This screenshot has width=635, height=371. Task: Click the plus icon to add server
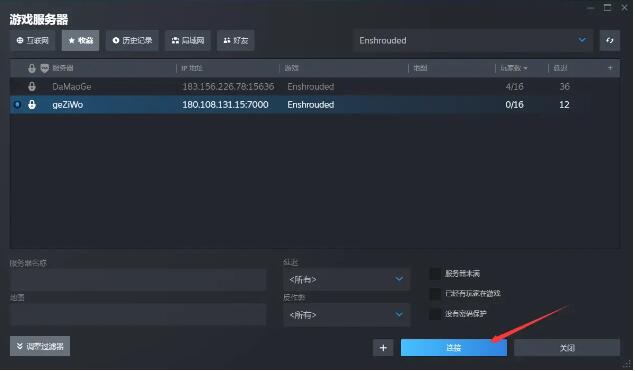click(x=383, y=348)
